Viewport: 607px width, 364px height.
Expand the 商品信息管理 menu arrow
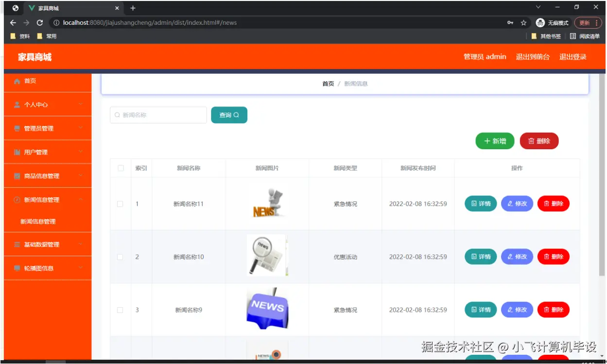click(x=81, y=175)
